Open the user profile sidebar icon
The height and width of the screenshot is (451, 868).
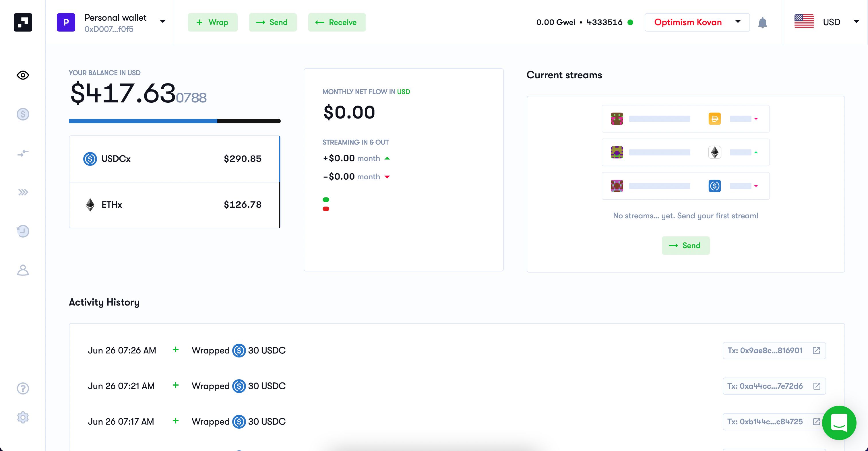click(23, 270)
